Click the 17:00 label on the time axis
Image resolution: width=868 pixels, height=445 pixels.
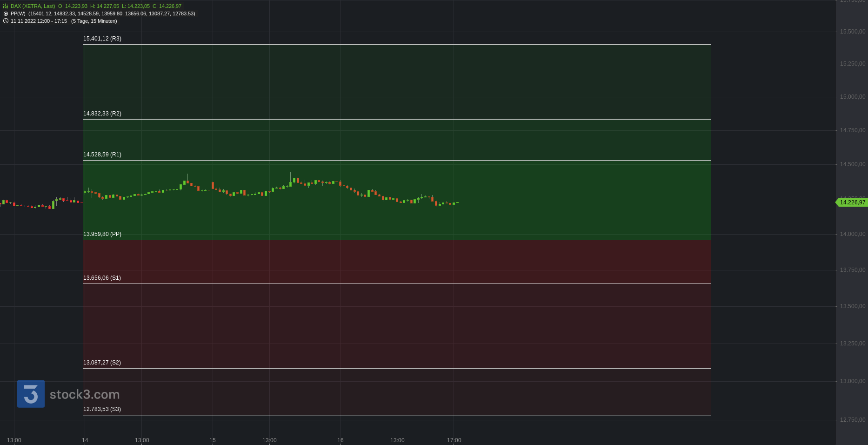[x=454, y=440]
